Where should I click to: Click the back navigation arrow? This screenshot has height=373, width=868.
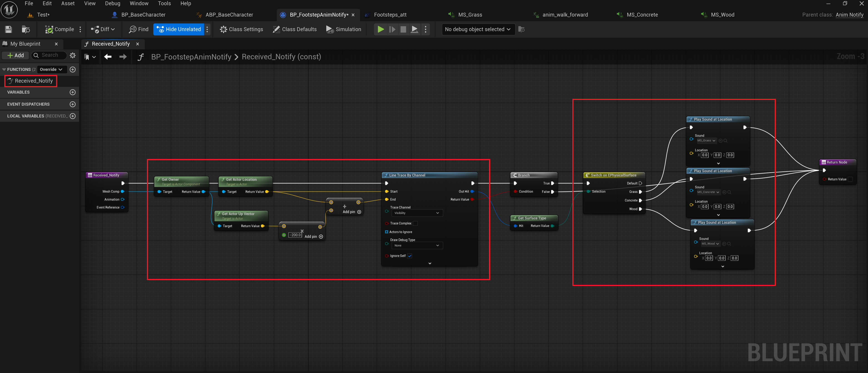(108, 57)
